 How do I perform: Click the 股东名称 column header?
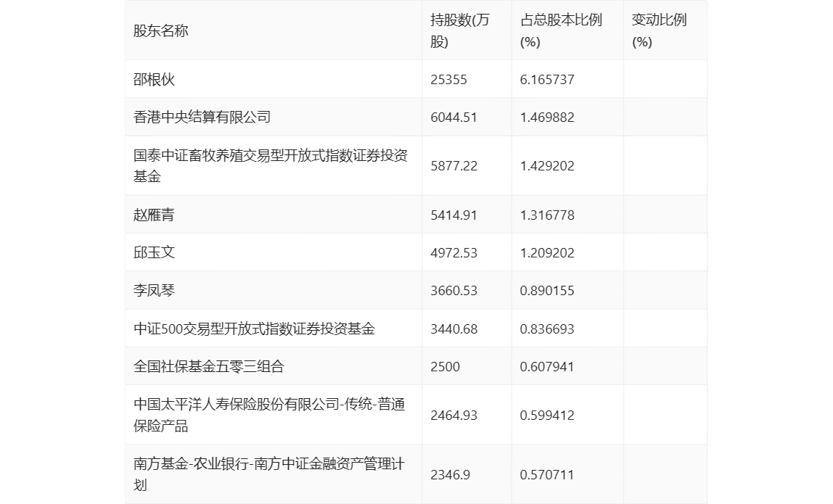pos(161,30)
